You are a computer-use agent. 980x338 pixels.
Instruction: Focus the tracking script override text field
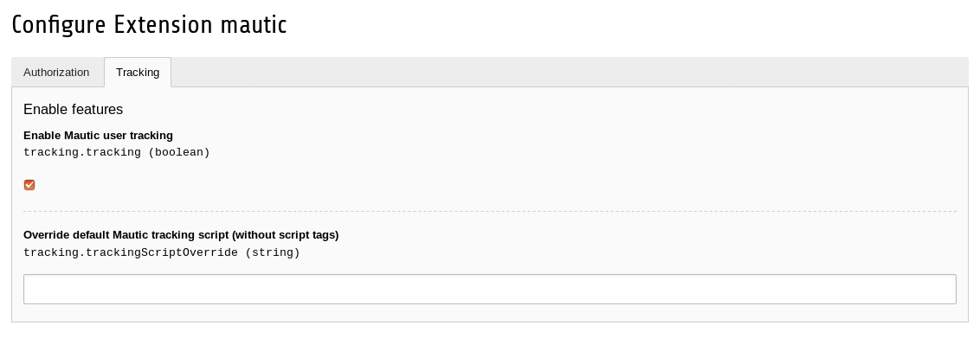pyautogui.click(x=489, y=290)
